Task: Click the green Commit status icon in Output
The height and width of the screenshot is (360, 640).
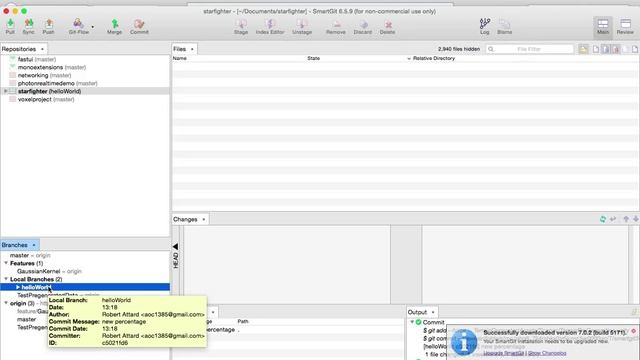Action: pos(418,322)
